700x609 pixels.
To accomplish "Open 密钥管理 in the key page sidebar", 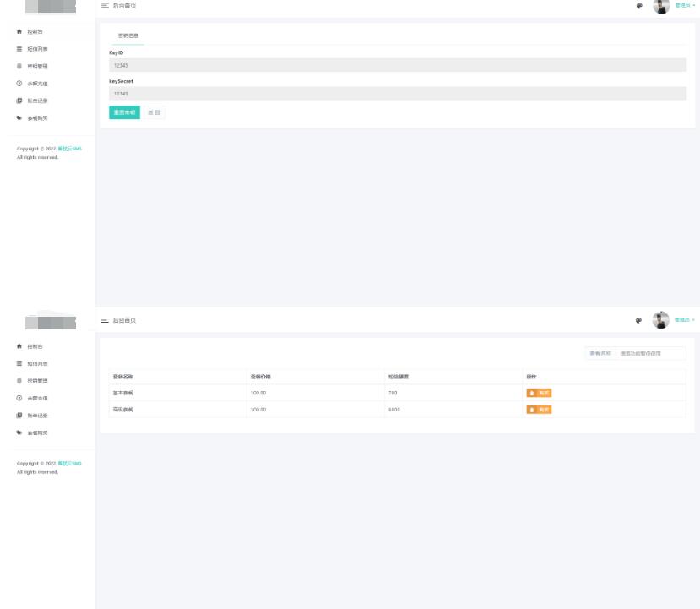I will [37, 66].
